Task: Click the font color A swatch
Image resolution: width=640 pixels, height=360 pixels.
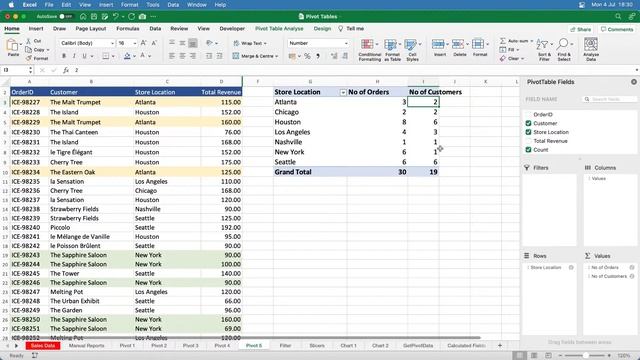Action: coord(142,56)
